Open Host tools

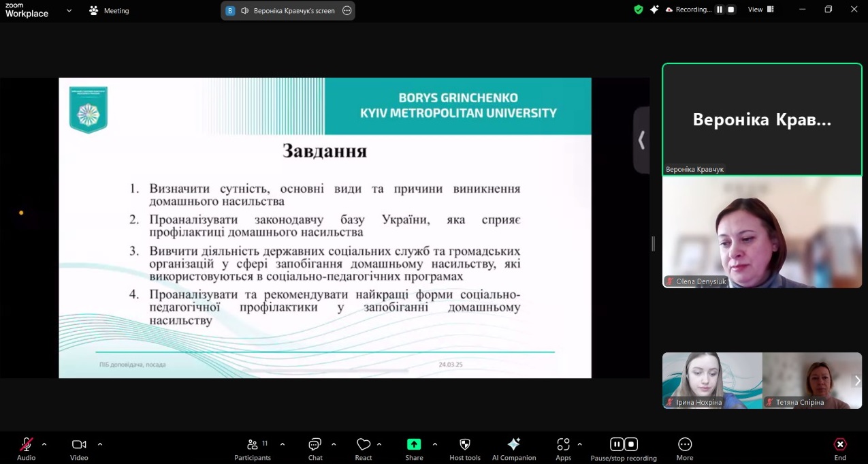(464, 448)
